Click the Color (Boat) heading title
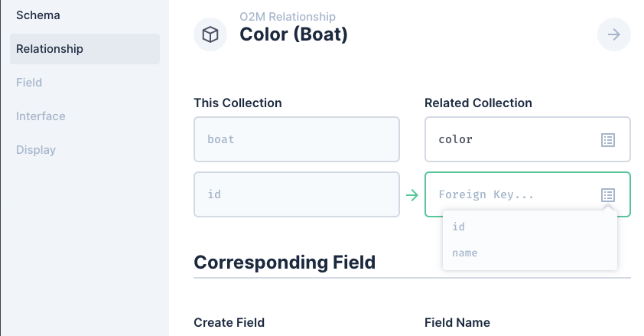The width and height of the screenshot is (644, 336). point(294,34)
